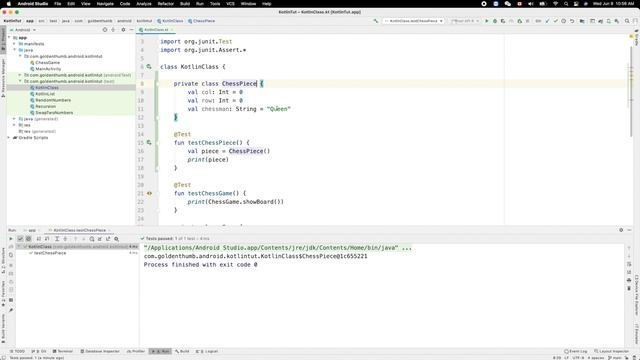Toggle the Structure side tab
This screenshot has width=640, height=360.
pos(3,259)
